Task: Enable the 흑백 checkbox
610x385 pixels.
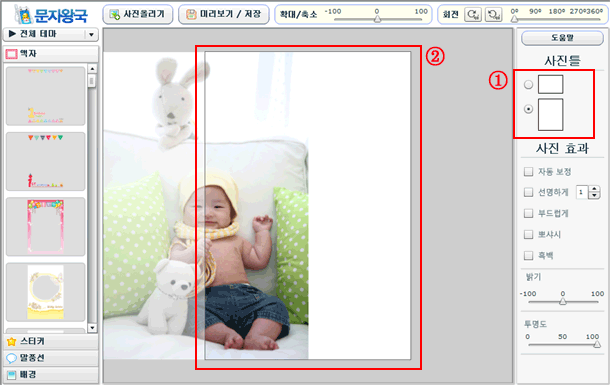Action: (x=528, y=256)
